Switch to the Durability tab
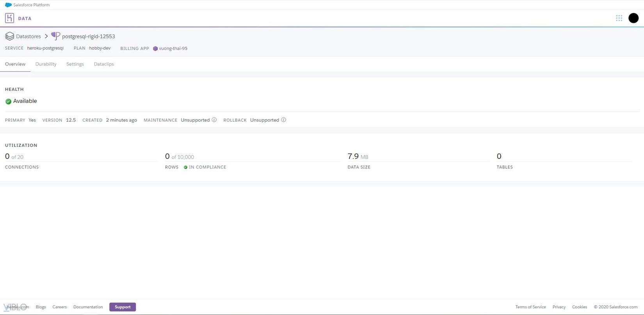Viewport: 644px width, 315px height. (x=46, y=64)
